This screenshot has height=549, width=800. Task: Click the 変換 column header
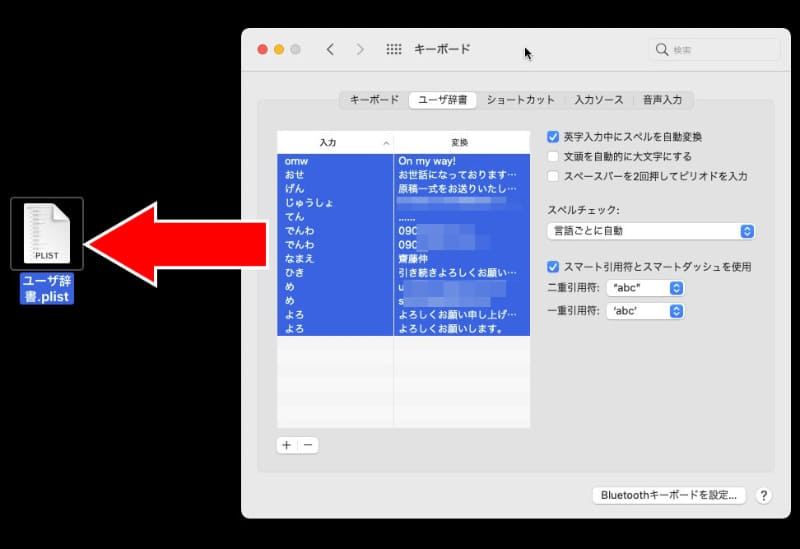462,142
